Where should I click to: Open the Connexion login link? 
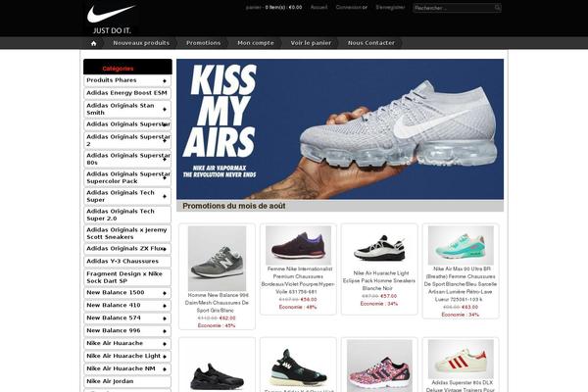tap(349, 7)
